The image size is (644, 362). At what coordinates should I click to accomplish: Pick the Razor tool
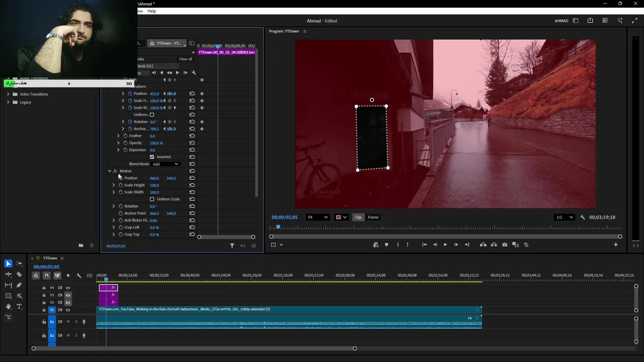pyautogui.click(x=19, y=275)
